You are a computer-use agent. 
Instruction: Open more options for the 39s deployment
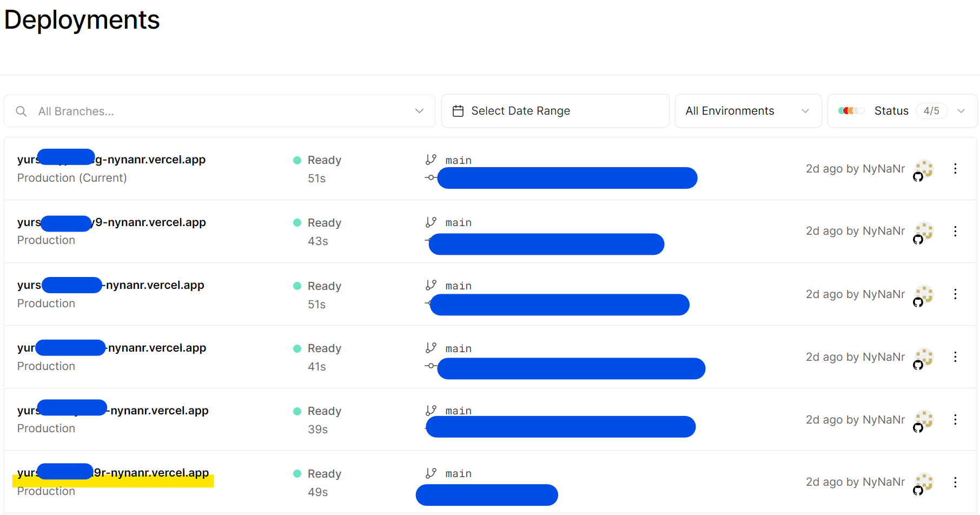click(x=956, y=420)
